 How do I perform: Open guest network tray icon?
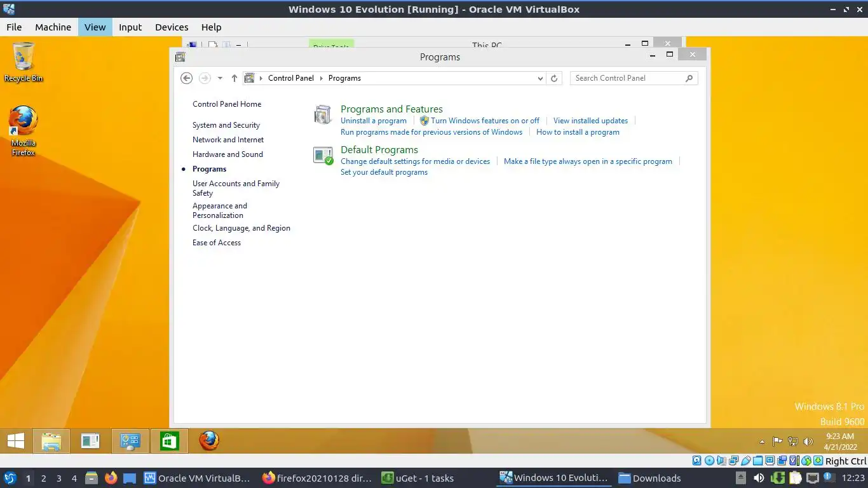pos(793,442)
